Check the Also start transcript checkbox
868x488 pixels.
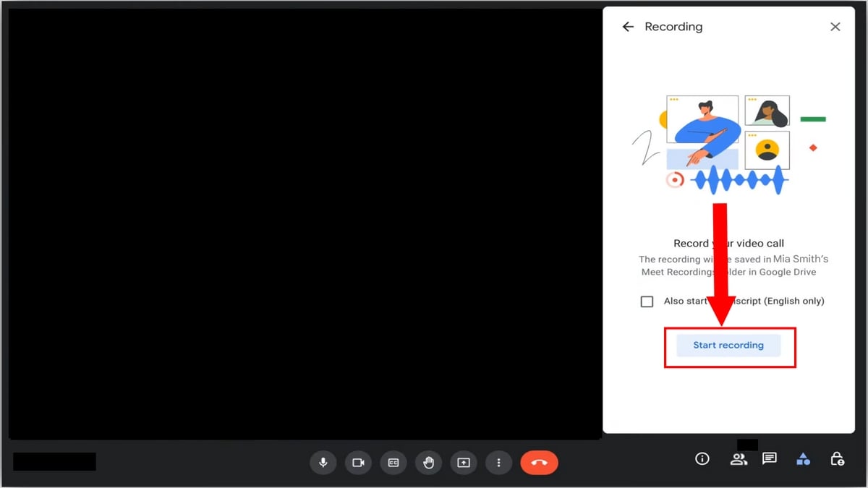(x=647, y=301)
